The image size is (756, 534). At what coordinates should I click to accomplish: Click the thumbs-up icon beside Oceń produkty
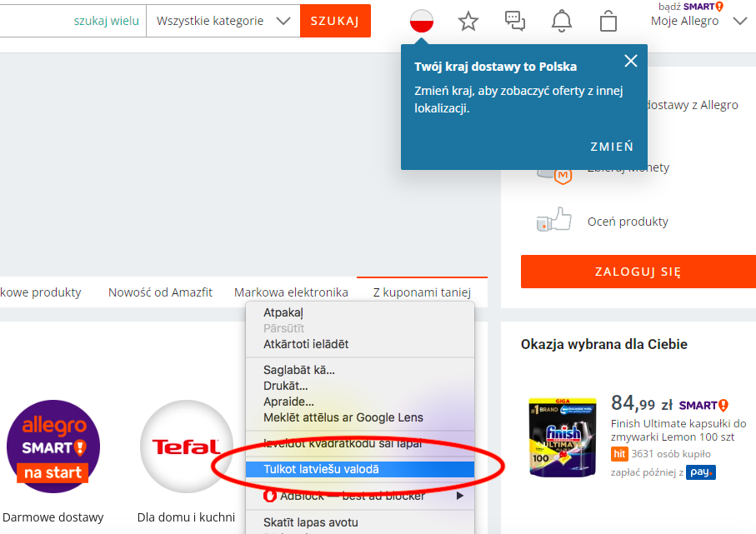coord(554,220)
